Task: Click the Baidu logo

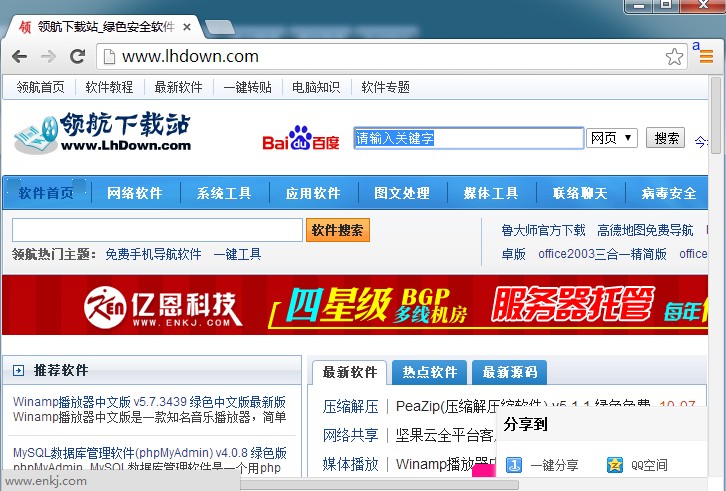Action: click(301, 138)
